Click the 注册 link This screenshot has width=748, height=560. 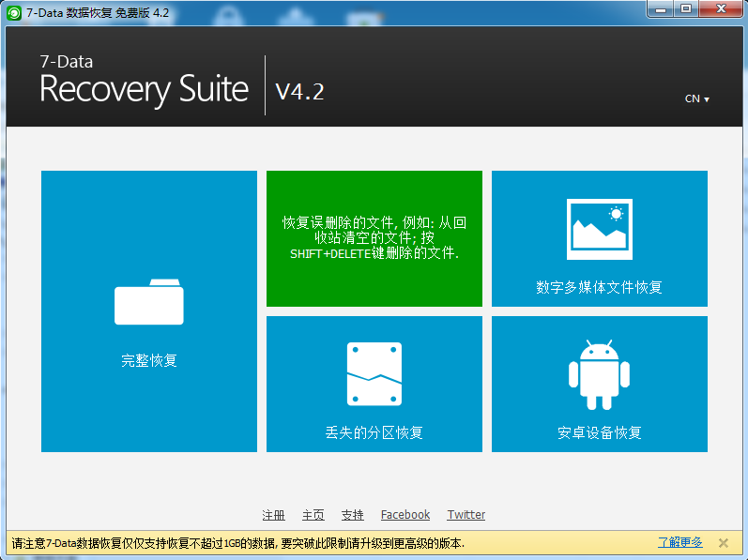273,515
